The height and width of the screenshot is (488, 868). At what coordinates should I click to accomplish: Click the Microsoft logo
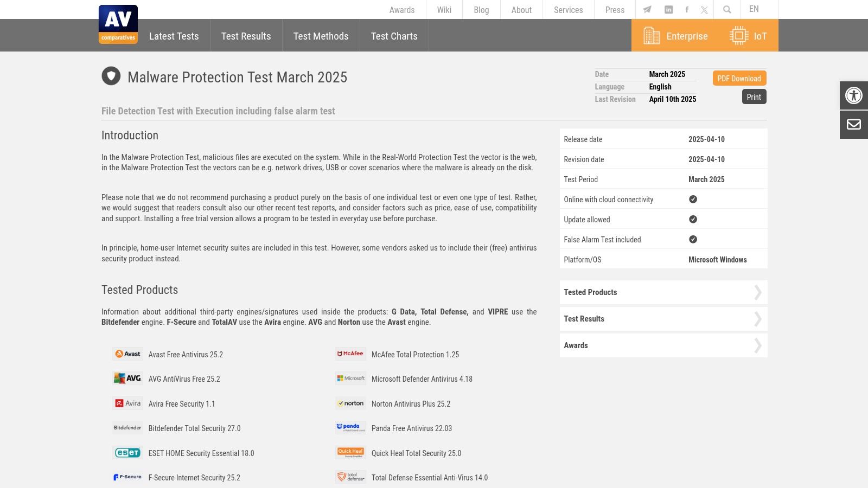tap(350, 378)
